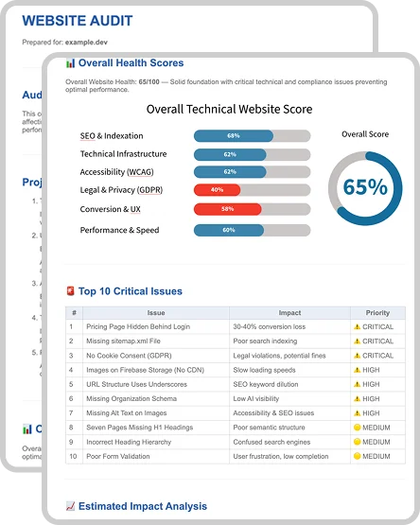
Task: Click the red Conversion & UX 58% bar
Action: click(x=228, y=209)
